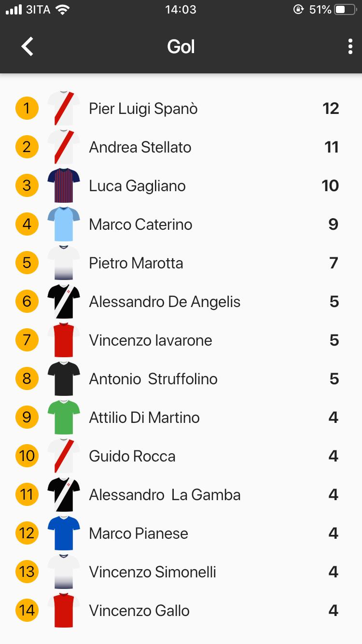Open Vincenzo Simonelli's player name

click(153, 572)
